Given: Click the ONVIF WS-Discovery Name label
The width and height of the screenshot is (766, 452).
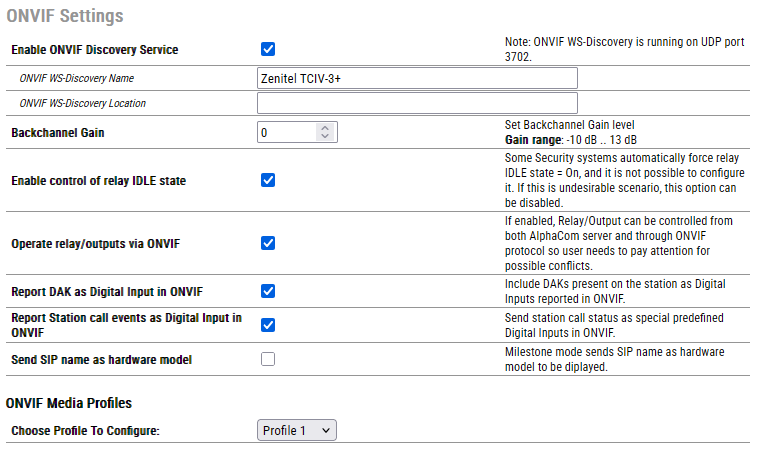Looking at the screenshot, I should click(x=76, y=78).
